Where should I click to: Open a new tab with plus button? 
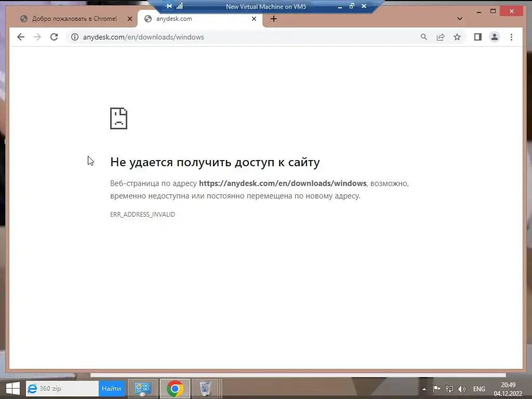coord(274,19)
